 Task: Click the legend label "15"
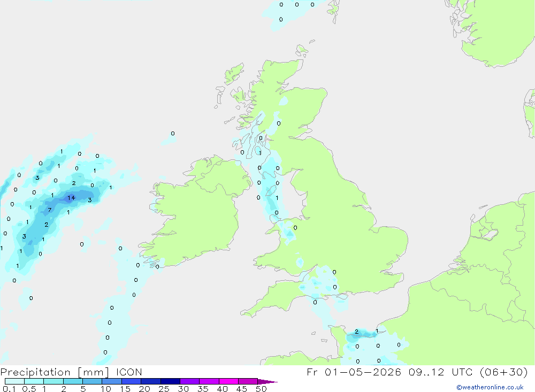tap(125, 389)
